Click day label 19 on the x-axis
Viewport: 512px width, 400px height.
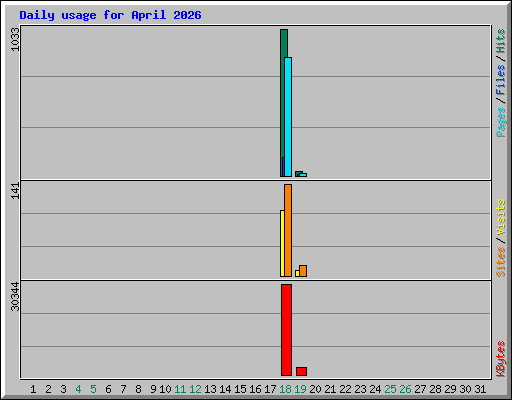[x=300, y=389]
